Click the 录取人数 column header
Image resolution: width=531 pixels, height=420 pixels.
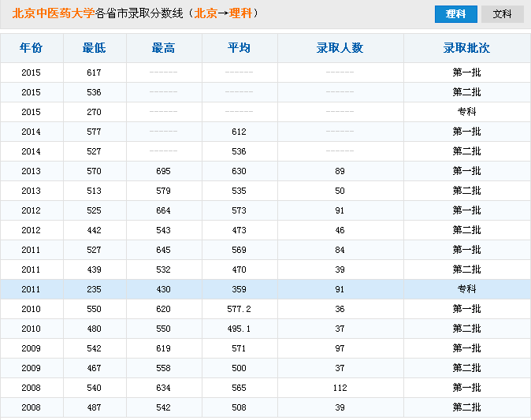click(x=340, y=48)
